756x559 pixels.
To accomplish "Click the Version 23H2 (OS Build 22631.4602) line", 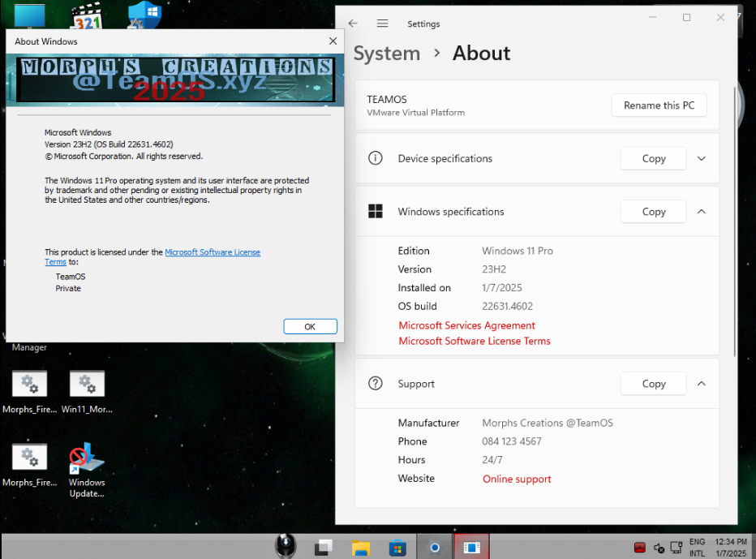I will pos(109,144).
